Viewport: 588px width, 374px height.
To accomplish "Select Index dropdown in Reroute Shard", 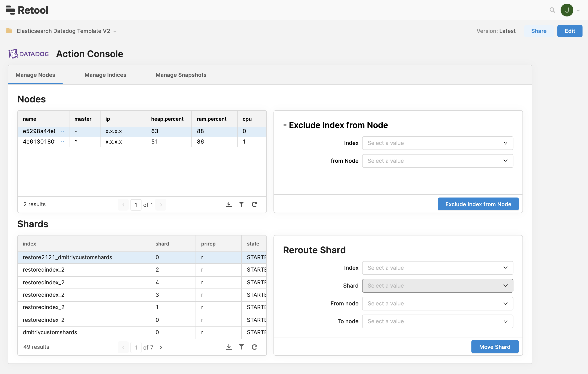I will [437, 268].
